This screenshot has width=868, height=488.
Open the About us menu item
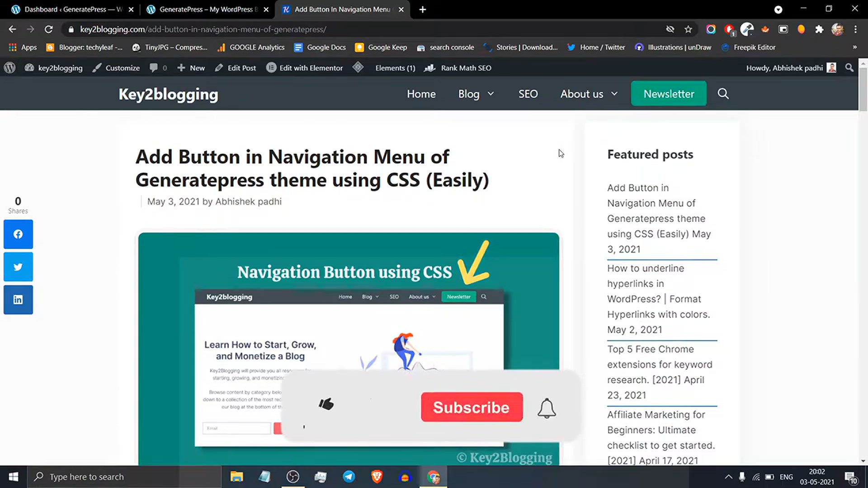coord(582,94)
